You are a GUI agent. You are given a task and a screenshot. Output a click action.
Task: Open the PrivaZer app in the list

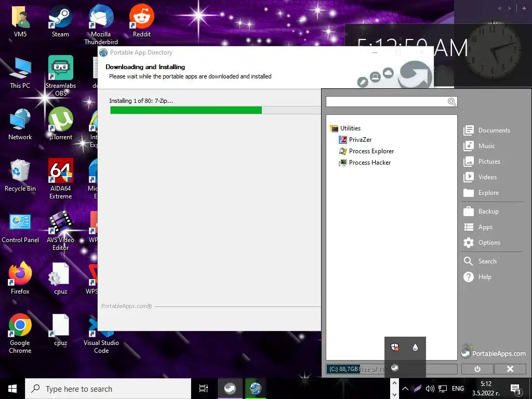coord(355,139)
